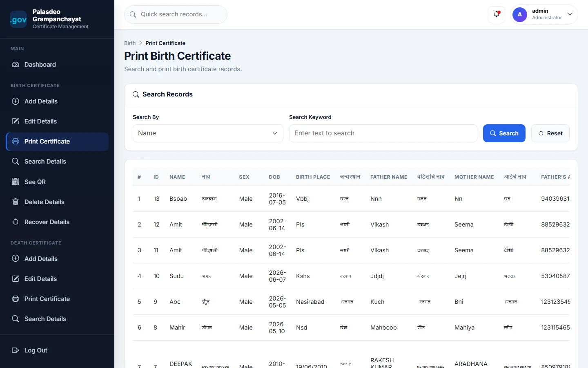Click the admin avatar circle
Screen dimensions: 588x368
520,14
